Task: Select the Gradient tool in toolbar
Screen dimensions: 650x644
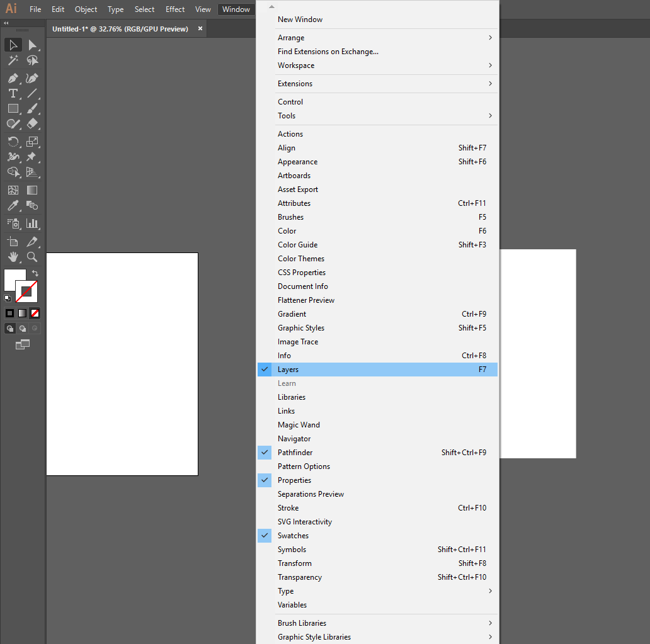Action: point(32,190)
